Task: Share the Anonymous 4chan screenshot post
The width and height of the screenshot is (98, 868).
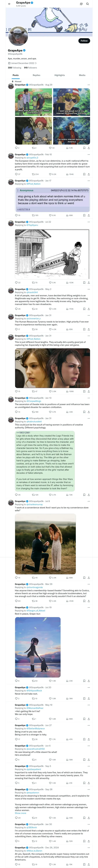Action: pyautogui.click(x=89, y=215)
